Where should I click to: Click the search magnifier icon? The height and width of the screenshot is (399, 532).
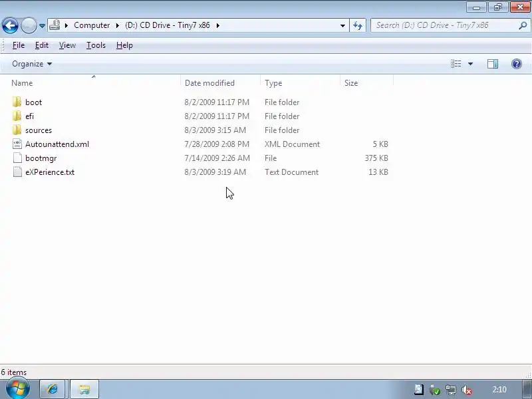(x=523, y=25)
